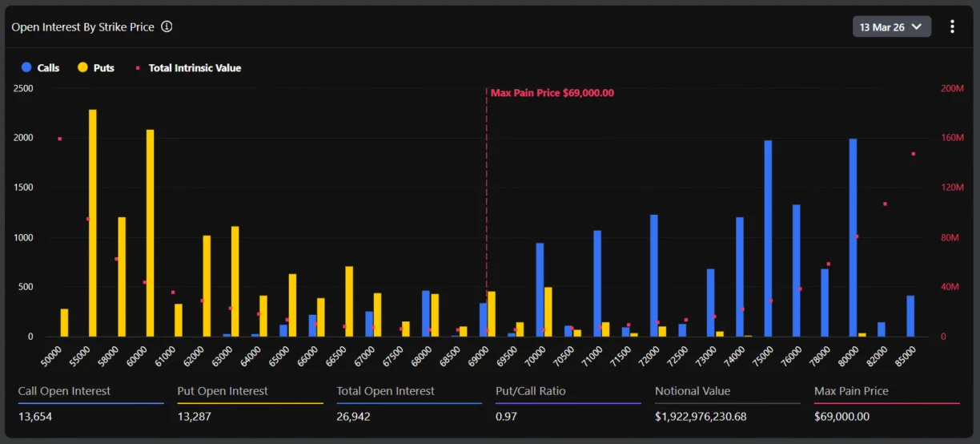Click the dropdown chevron next to 13 Mar 26

(x=917, y=27)
